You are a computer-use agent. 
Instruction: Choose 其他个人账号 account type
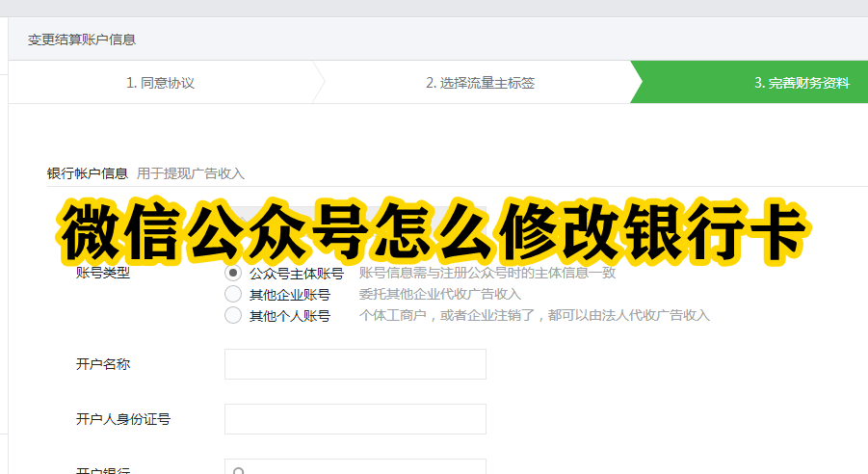tap(233, 315)
